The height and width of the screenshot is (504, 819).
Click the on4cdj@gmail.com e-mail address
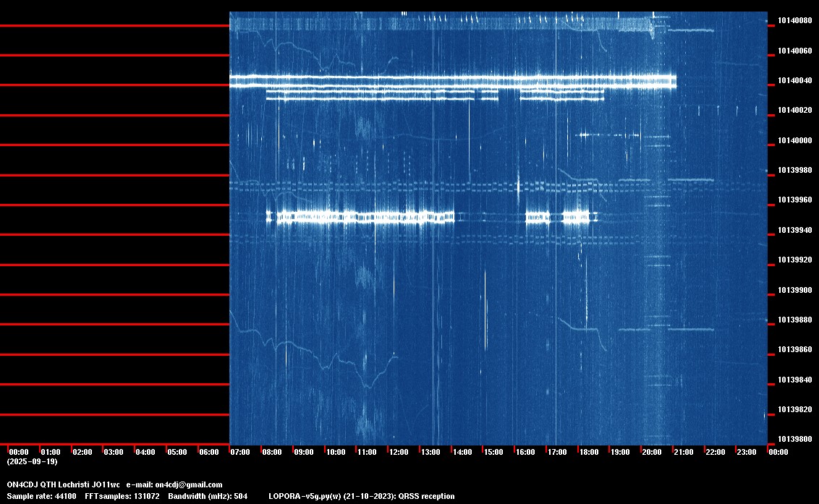(x=189, y=485)
